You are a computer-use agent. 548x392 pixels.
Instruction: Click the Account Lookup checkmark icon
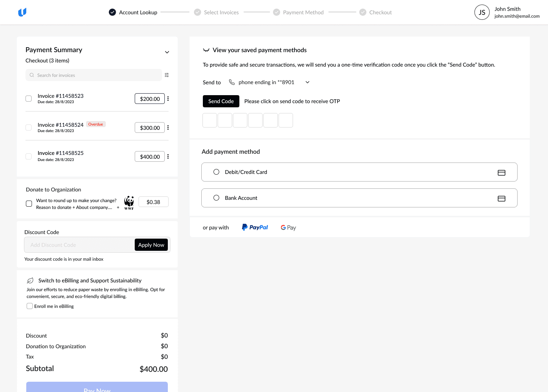click(112, 12)
